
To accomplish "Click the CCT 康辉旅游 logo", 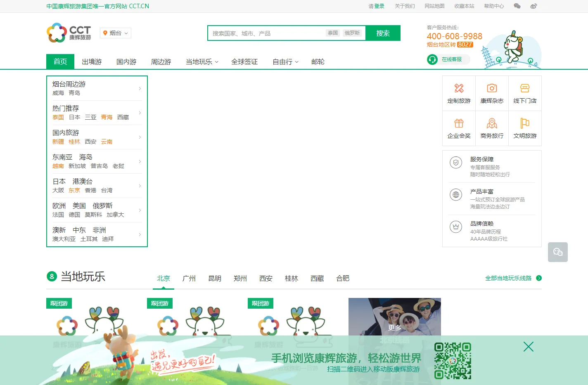I will point(69,33).
